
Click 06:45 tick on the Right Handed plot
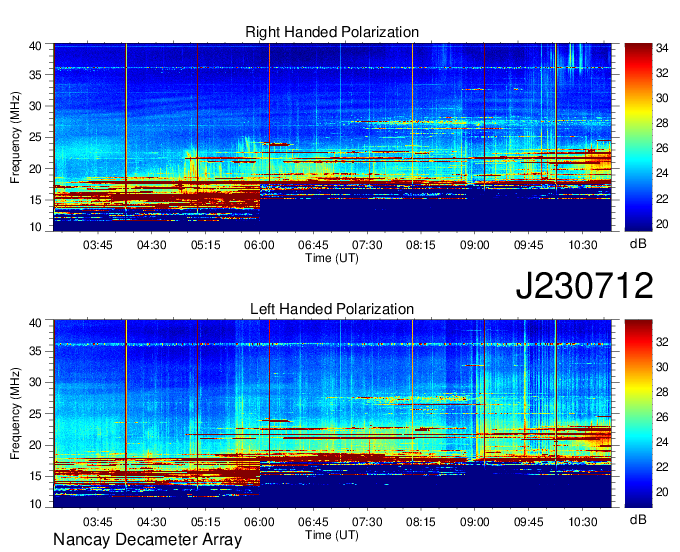313,245
